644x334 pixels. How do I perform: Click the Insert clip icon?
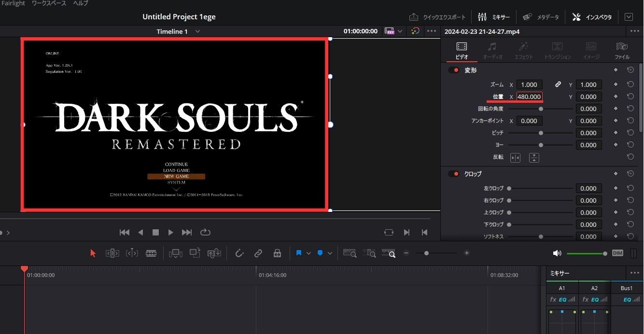click(x=175, y=253)
